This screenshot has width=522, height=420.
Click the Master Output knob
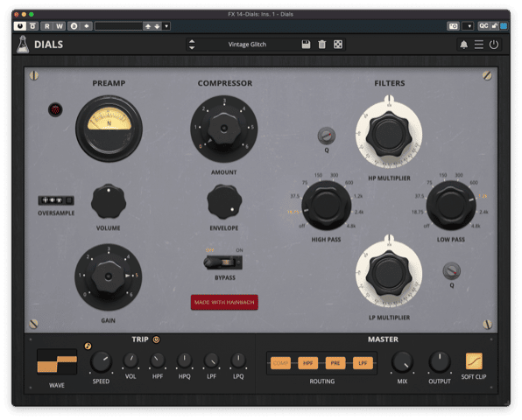coord(440,362)
